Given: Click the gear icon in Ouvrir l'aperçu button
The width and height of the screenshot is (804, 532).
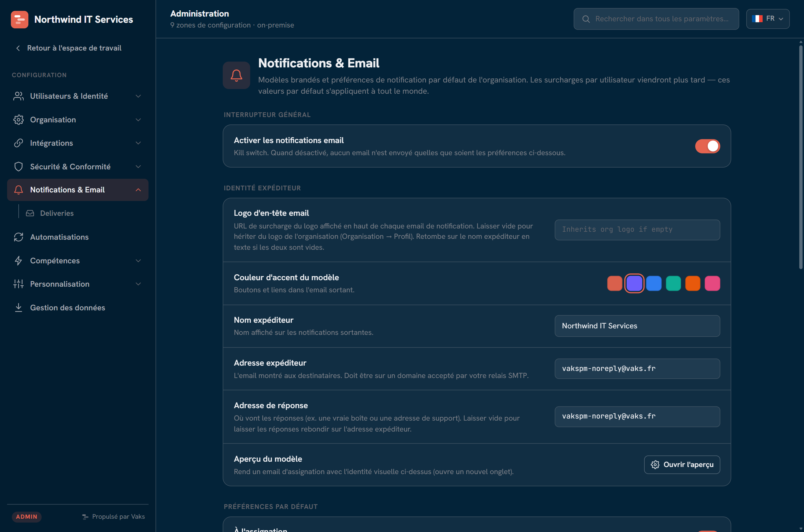Looking at the screenshot, I should point(655,465).
